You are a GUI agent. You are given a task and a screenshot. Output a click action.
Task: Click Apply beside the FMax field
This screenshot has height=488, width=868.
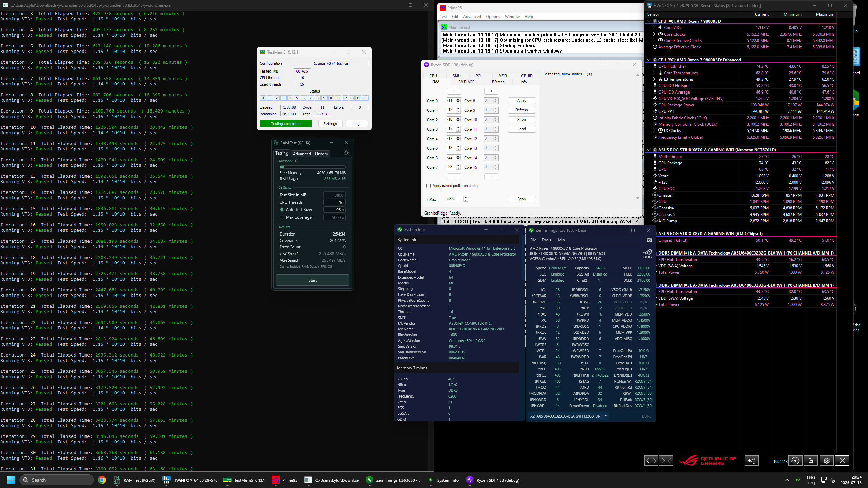click(x=521, y=199)
